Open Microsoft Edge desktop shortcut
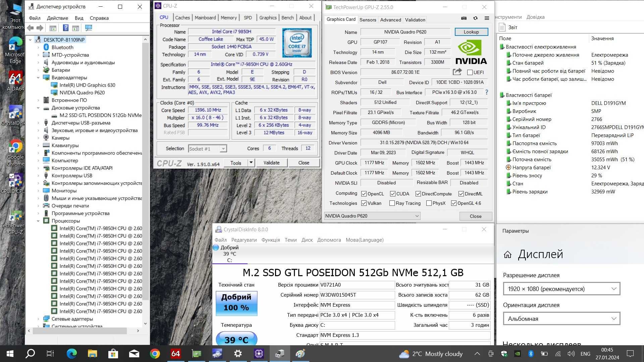The image size is (644, 362). click(x=15, y=50)
